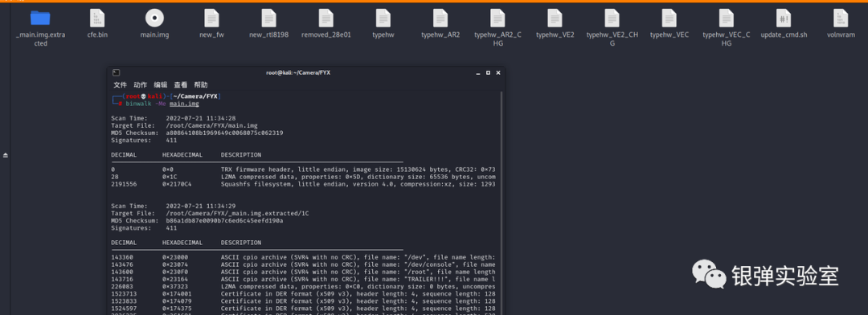Viewport: 868px width, 315px height.
Task: Open the 文件 menu in the terminal
Action: pos(120,84)
